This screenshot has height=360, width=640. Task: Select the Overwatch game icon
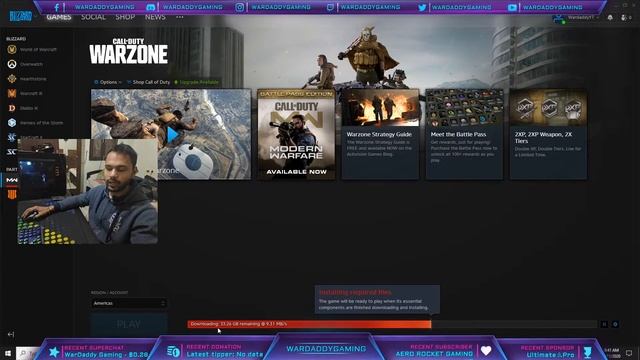click(x=12, y=64)
